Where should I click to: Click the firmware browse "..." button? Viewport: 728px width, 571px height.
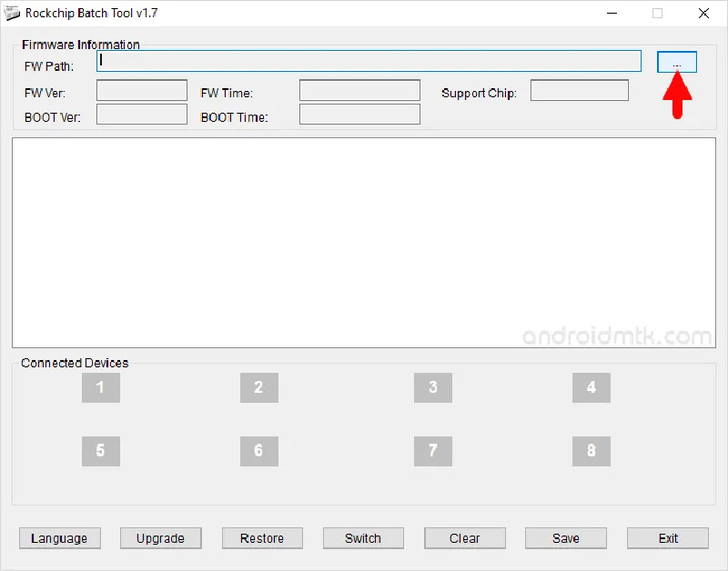(677, 62)
